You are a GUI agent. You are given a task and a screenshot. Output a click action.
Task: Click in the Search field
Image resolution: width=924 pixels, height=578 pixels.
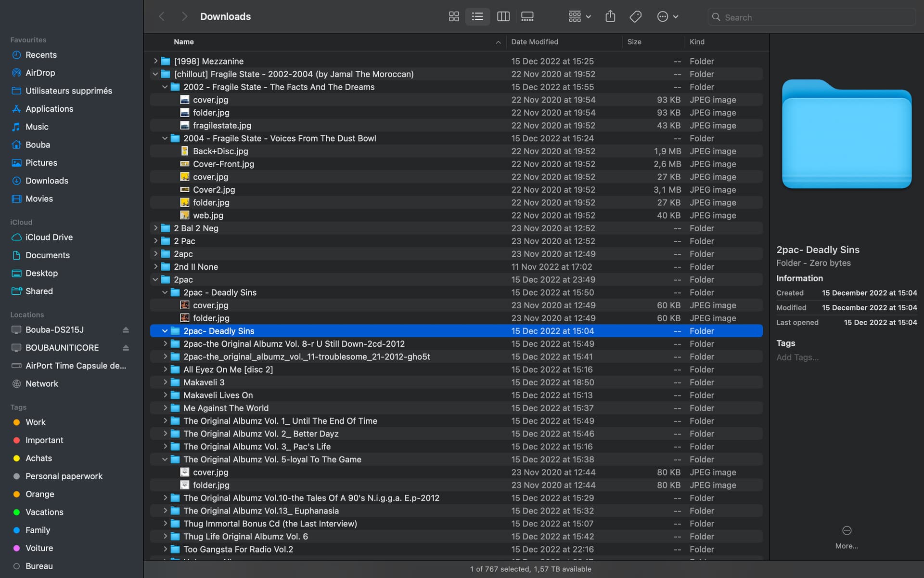[812, 17]
